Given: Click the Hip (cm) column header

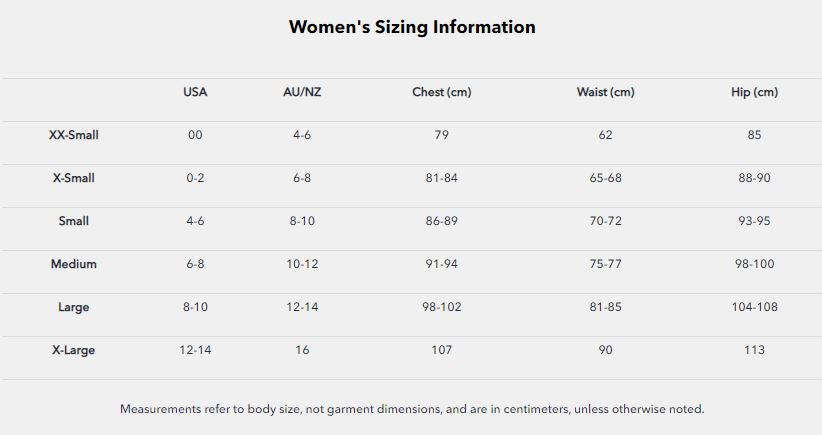Looking at the screenshot, I should pyautogui.click(x=754, y=92).
